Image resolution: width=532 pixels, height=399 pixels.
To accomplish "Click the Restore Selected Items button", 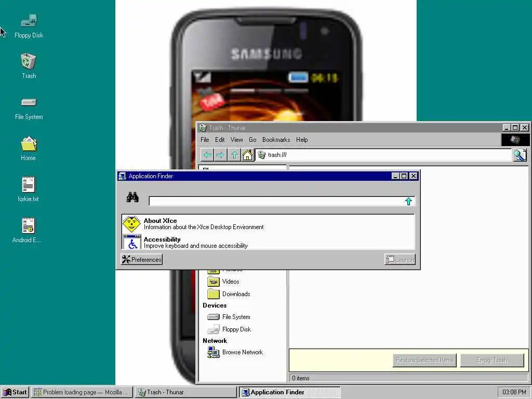I will (424, 360).
